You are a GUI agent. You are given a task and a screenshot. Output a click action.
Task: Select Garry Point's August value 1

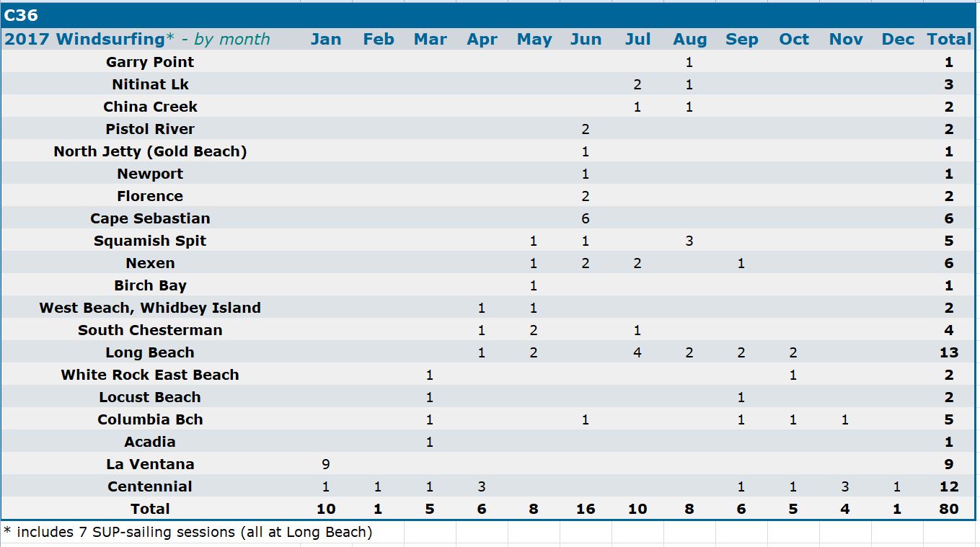[x=689, y=62]
